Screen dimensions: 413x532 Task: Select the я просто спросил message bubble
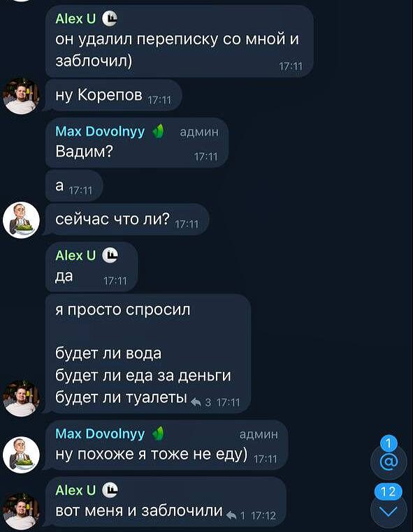click(148, 353)
